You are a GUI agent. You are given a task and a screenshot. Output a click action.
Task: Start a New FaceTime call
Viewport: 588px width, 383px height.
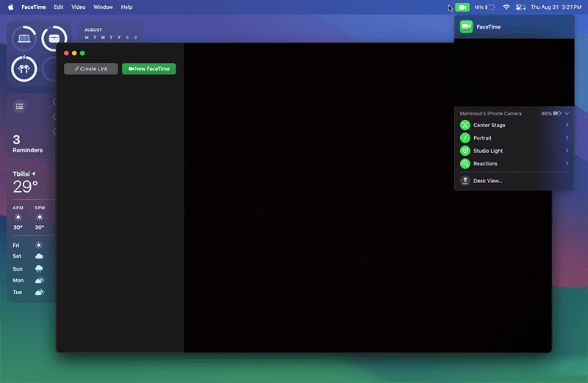point(149,68)
